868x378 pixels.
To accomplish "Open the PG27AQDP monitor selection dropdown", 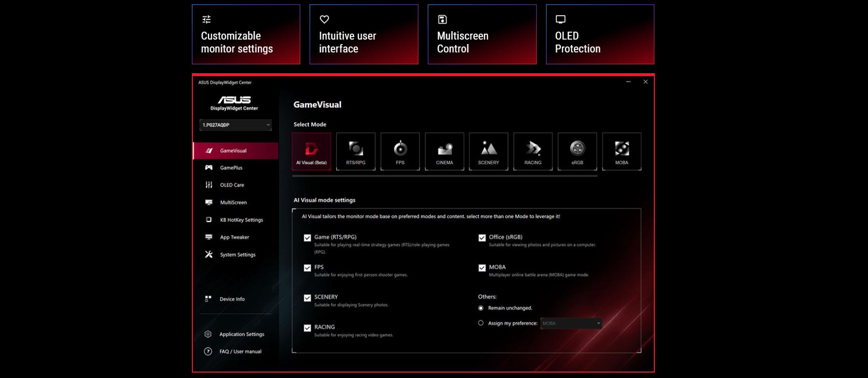I will click(235, 125).
